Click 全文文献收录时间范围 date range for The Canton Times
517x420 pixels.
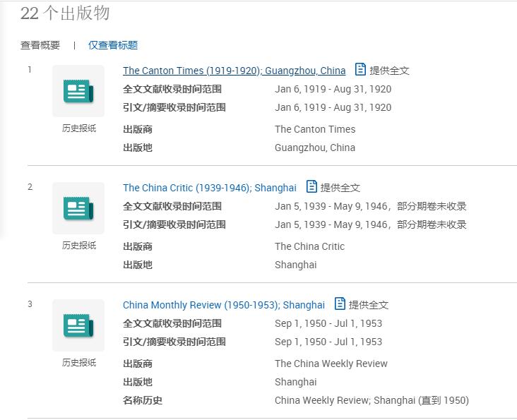point(333,89)
